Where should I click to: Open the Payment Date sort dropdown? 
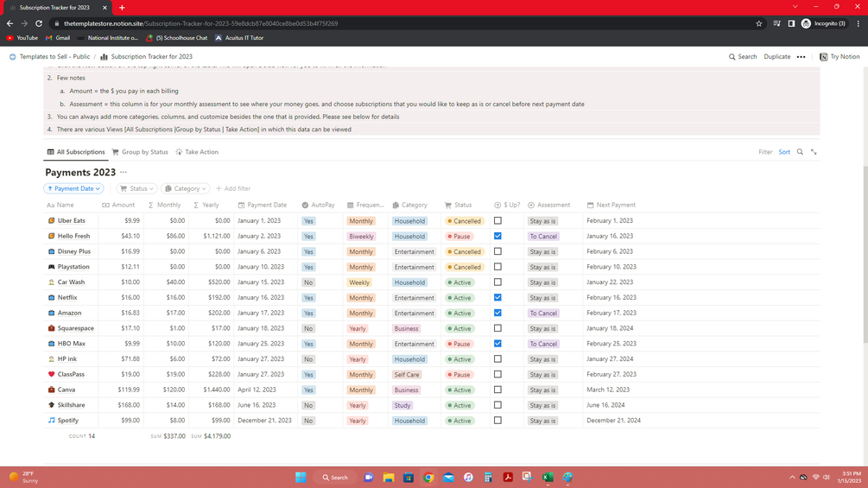73,188
